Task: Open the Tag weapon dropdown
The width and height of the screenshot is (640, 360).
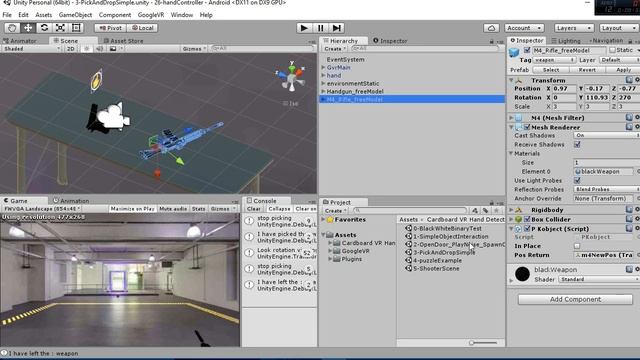Action: pos(554,60)
